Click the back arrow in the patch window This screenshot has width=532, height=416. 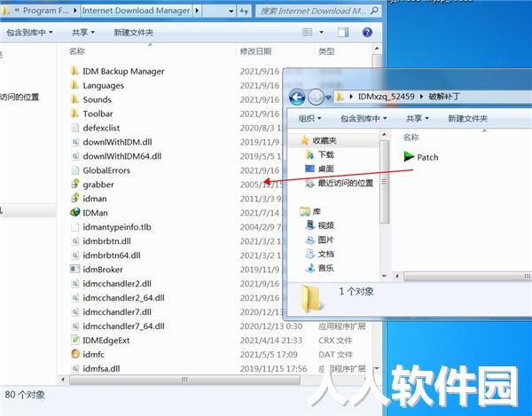click(297, 98)
